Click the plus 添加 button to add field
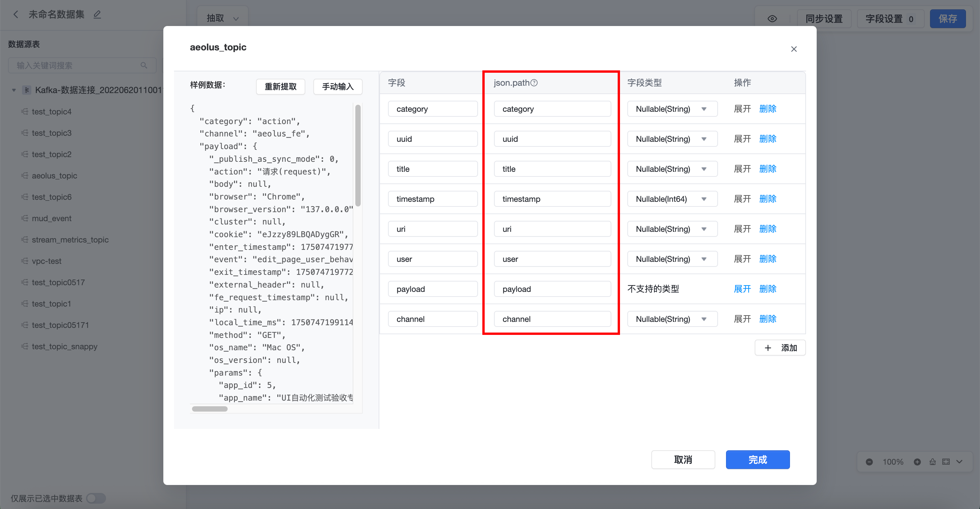Viewport: 980px width, 509px height. click(780, 348)
